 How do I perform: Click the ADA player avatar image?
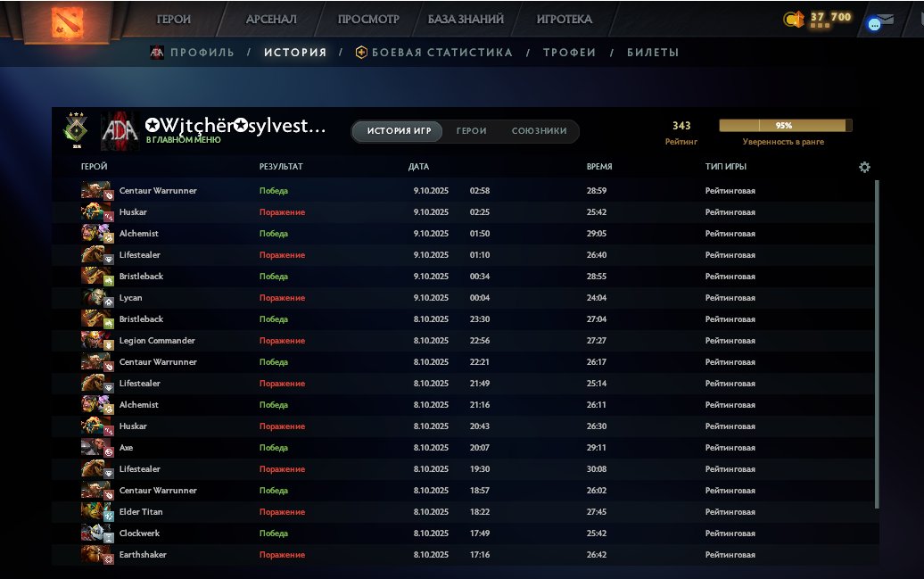(120, 130)
